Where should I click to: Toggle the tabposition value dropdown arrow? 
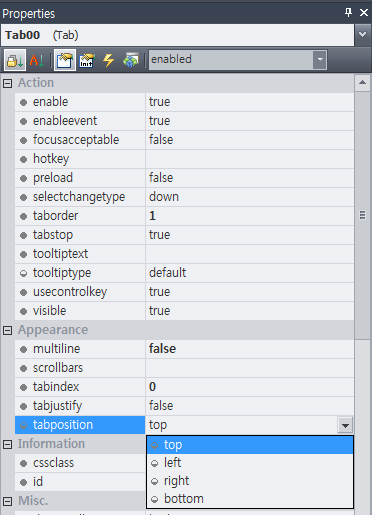click(345, 425)
